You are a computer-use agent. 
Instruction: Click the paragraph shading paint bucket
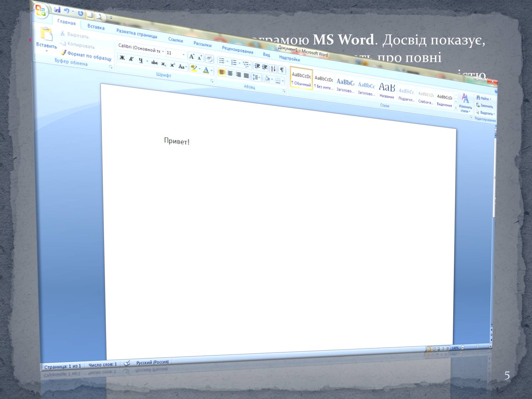tap(267, 79)
